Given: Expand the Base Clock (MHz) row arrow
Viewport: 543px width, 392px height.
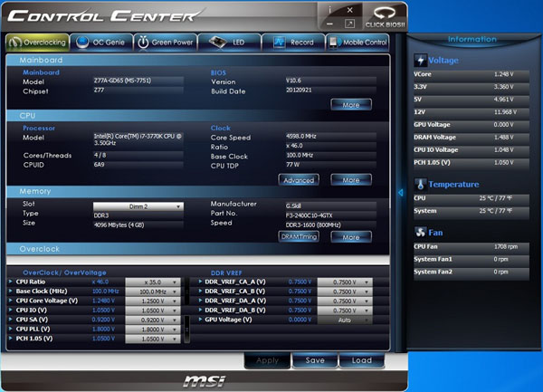Looking at the screenshot, I should tap(11, 291).
